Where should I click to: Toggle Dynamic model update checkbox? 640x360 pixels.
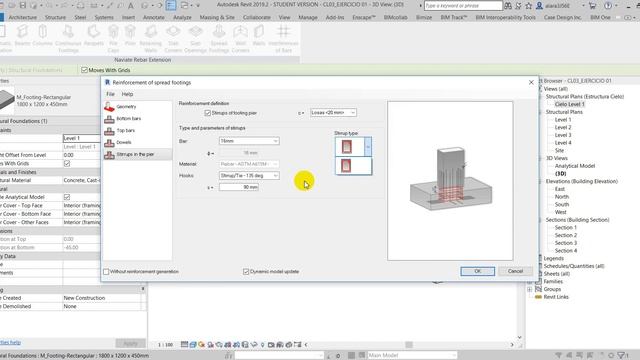pyautogui.click(x=246, y=271)
